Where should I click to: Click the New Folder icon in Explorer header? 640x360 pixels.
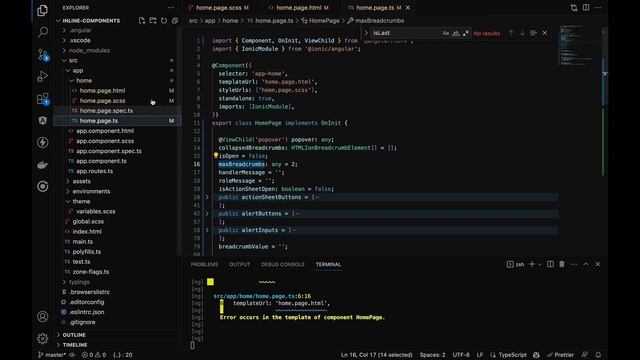153,20
